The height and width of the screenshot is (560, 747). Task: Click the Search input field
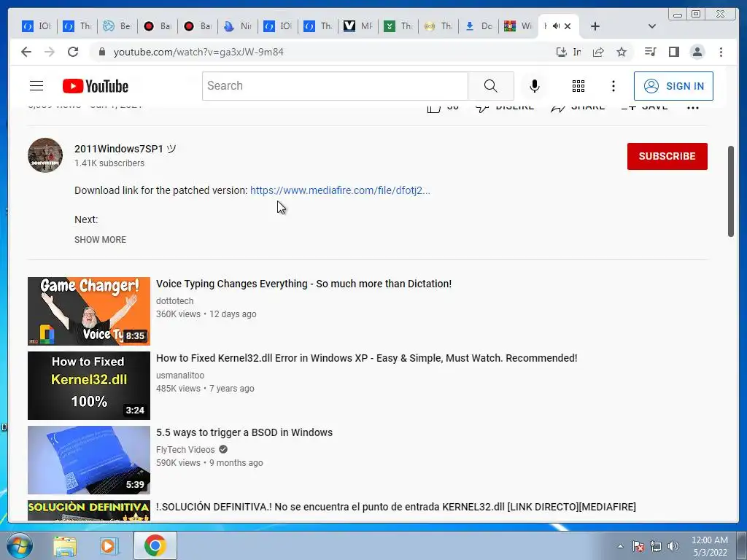pos(335,86)
